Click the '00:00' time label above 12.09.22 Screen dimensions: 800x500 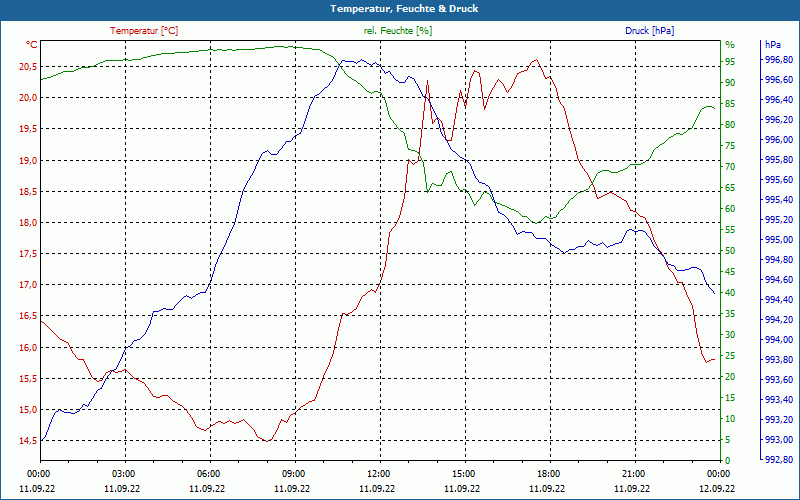(x=717, y=473)
